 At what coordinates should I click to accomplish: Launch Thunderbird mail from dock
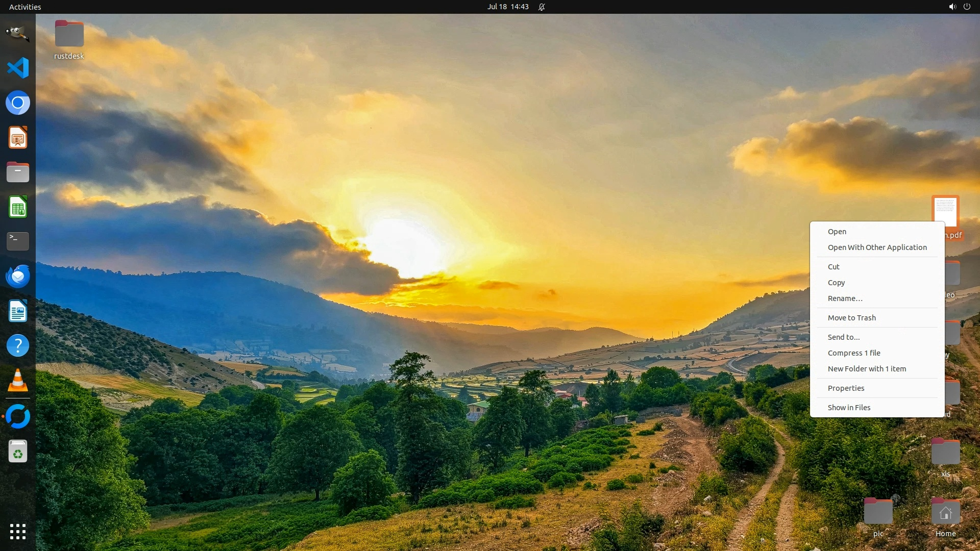[18, 276]
